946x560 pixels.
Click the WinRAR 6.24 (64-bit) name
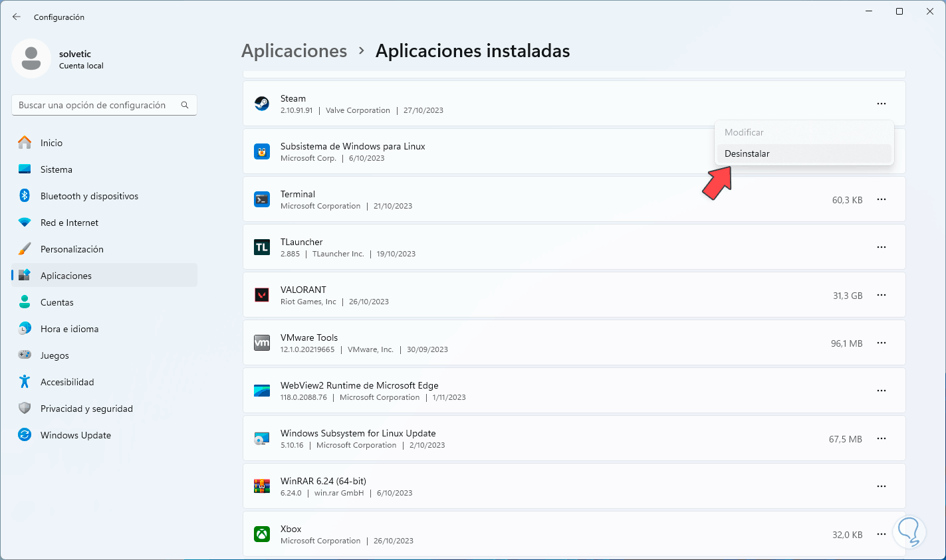tap(323, 481)
